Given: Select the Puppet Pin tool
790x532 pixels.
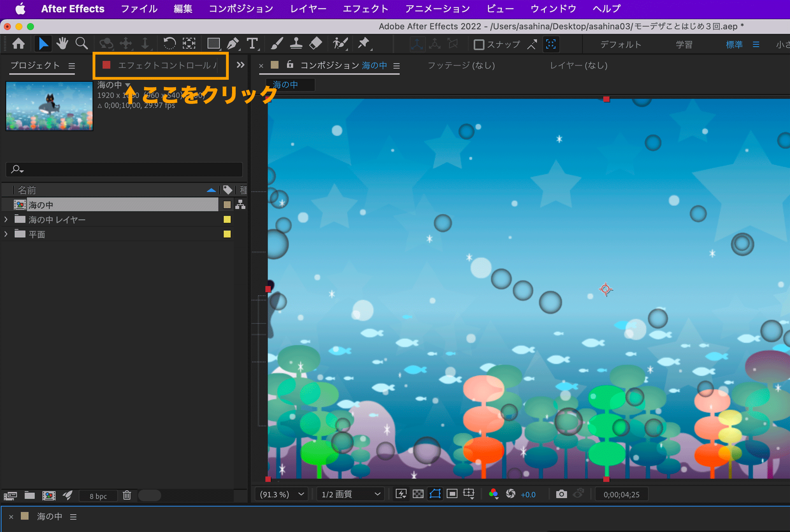Looking at the screenshot, I should pos(364,44).
